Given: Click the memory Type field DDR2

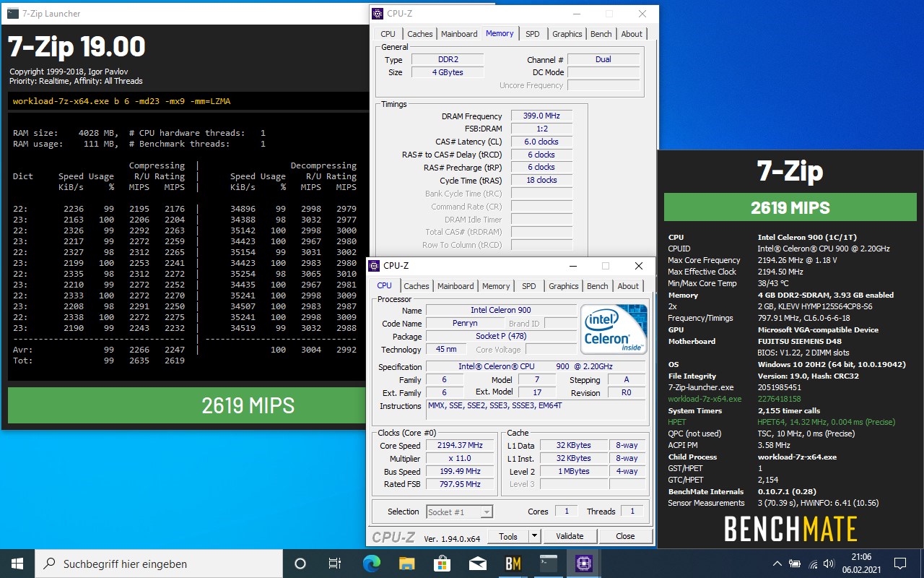Looking at the screenshot, I should 448,59.
